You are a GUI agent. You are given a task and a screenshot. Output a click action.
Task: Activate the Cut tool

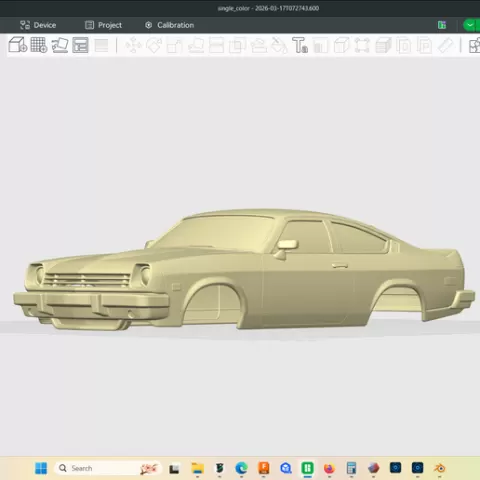(216, 46)
